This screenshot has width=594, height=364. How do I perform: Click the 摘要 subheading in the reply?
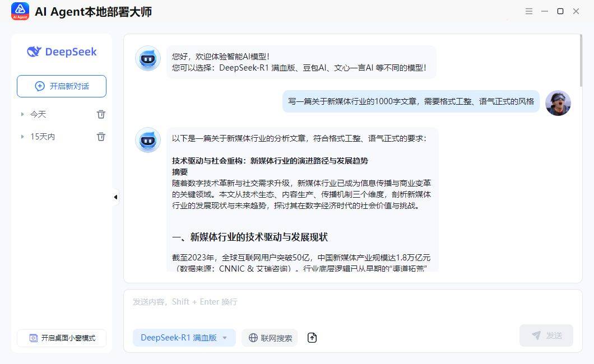pos(180,172)
